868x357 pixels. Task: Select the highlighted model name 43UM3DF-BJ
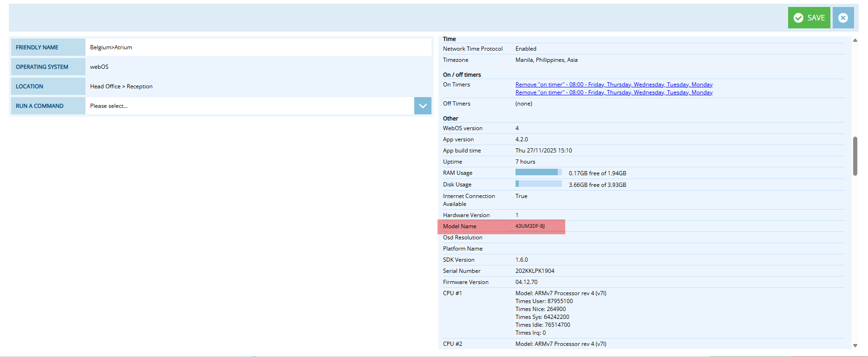click(x=530, y=226)
